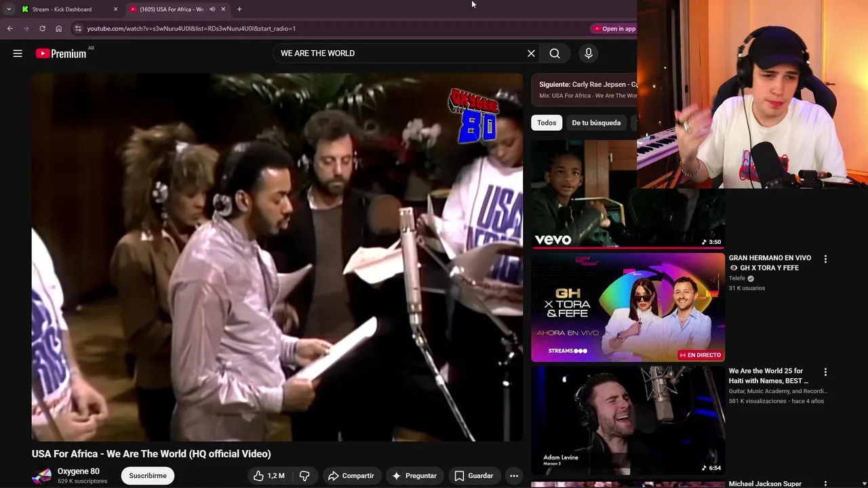Open a new browser tab
Viewport: 868px width, 488px height.
[x=240, y=9]
